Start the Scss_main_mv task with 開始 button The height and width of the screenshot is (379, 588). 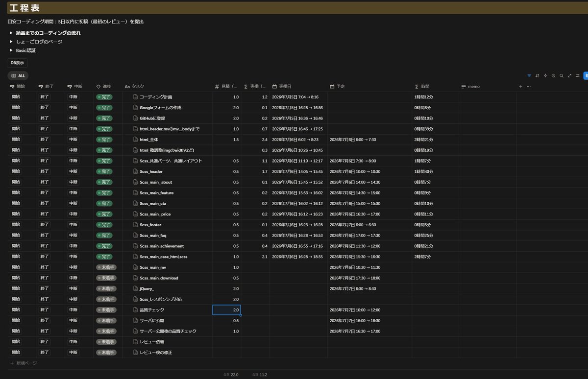(16, 267)
